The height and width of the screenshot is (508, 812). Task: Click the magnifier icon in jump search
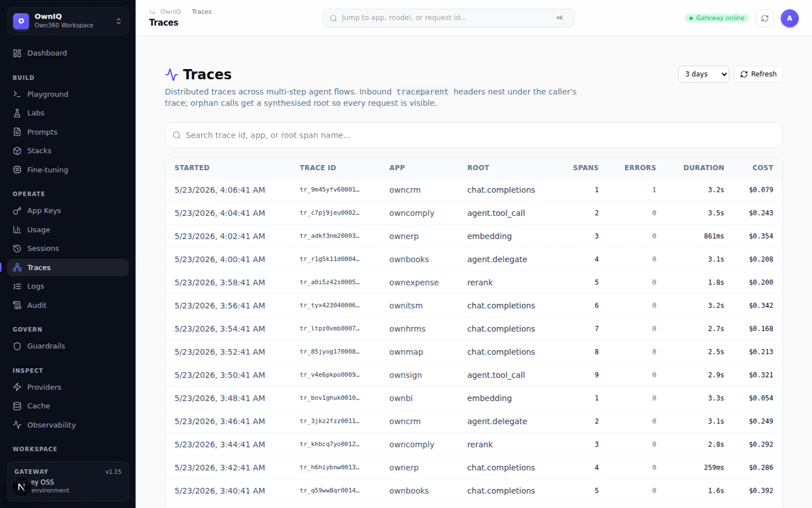pos(333,18)
